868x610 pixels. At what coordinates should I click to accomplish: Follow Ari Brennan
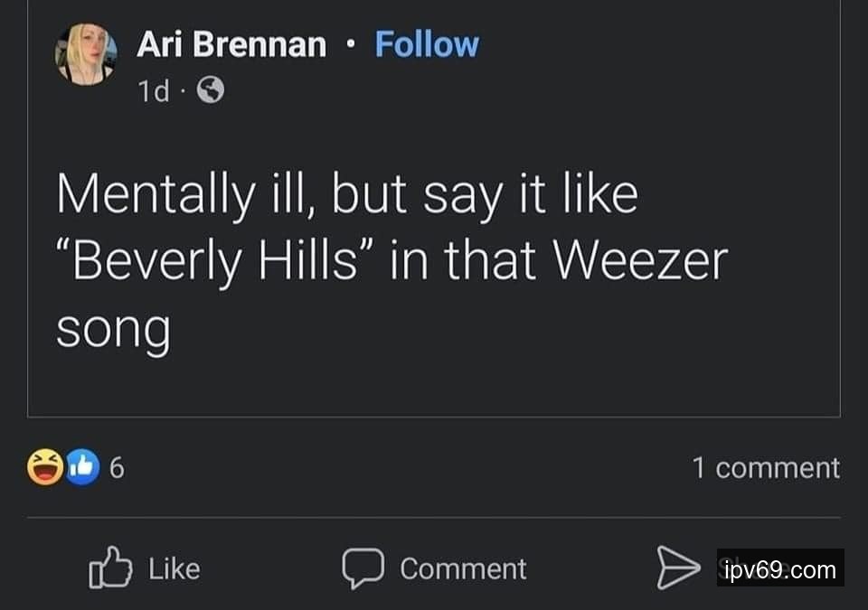427,44
